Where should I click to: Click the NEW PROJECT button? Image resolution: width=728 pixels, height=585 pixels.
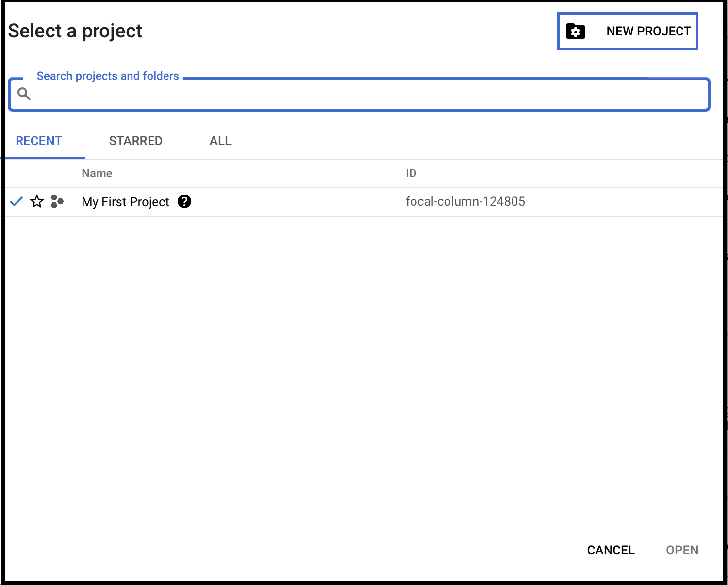point(628,31)
